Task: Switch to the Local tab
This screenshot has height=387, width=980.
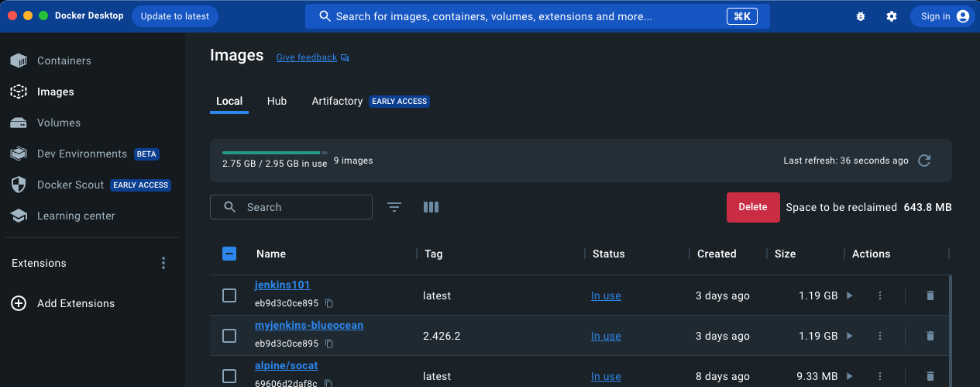Action: pyautogui.click(x=229, y=101)
